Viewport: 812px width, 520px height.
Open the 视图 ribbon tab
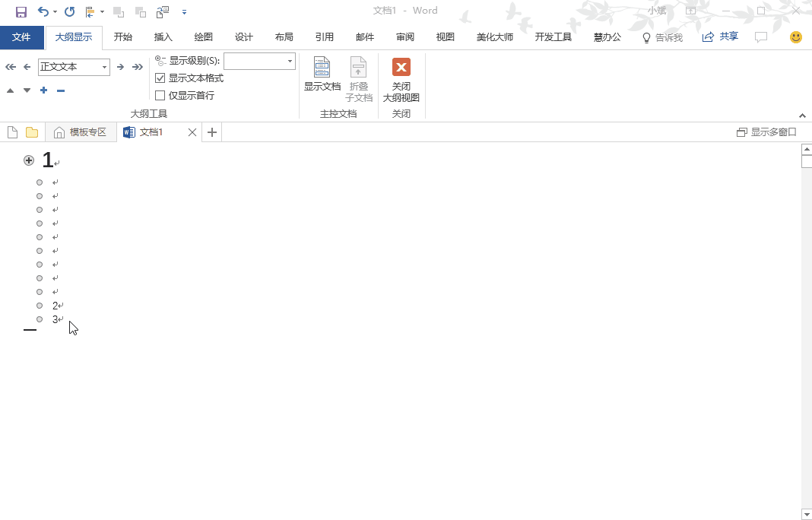(x=446, y=37)
